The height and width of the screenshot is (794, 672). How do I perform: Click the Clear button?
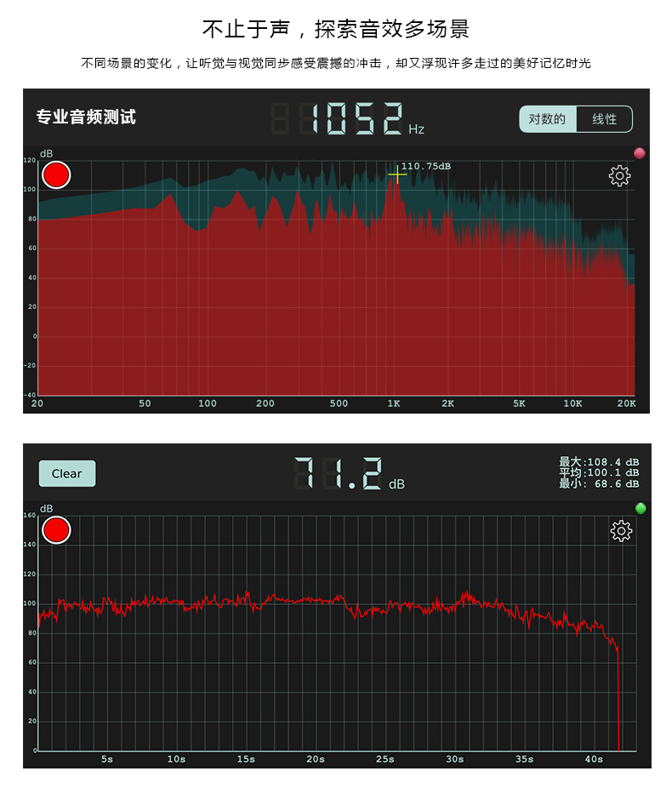(67, 473)
